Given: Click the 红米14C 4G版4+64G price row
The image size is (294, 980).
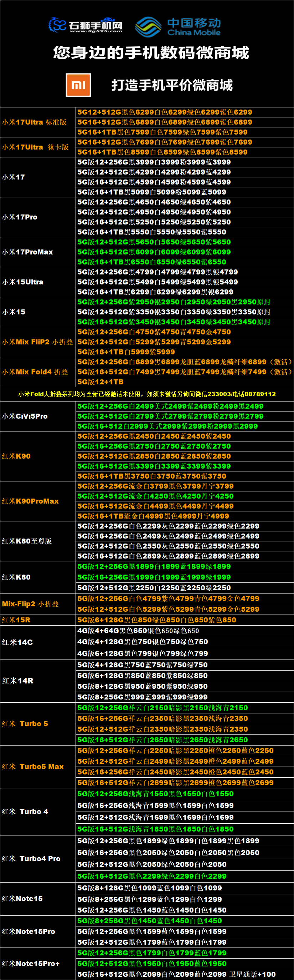Looking at the screenshot, I should (138, 631).
